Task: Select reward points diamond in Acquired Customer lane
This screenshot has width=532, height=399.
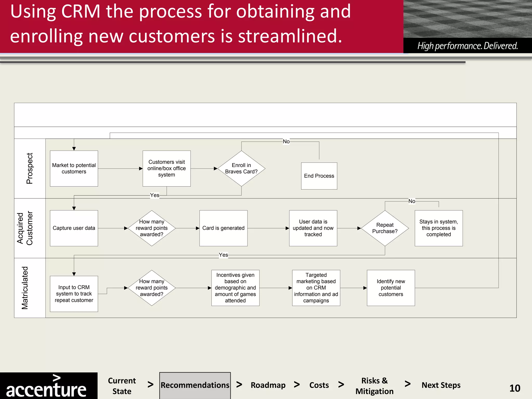Action: [152, 228]
